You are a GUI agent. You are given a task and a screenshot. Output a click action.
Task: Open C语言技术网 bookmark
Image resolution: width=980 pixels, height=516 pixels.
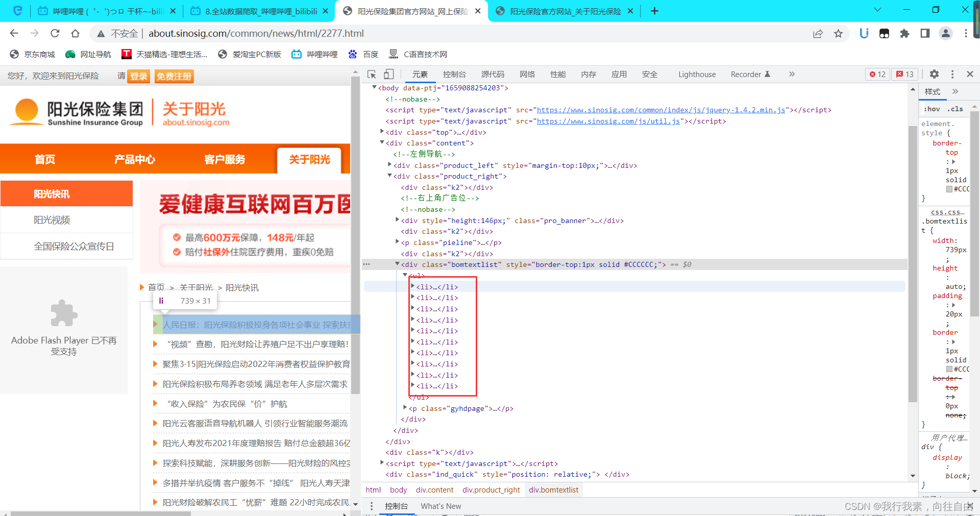[418, 54]
